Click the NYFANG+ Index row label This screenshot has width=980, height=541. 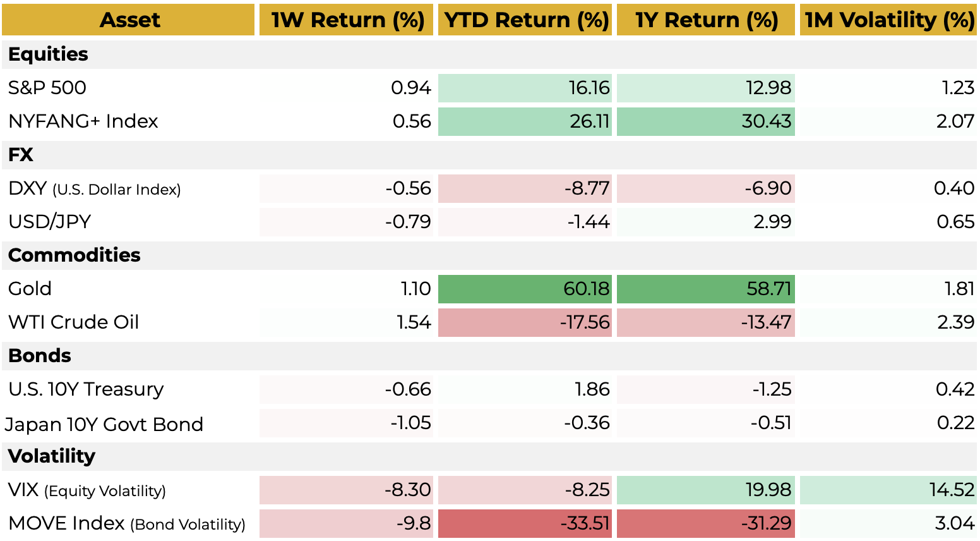click(x=83, y=121)
